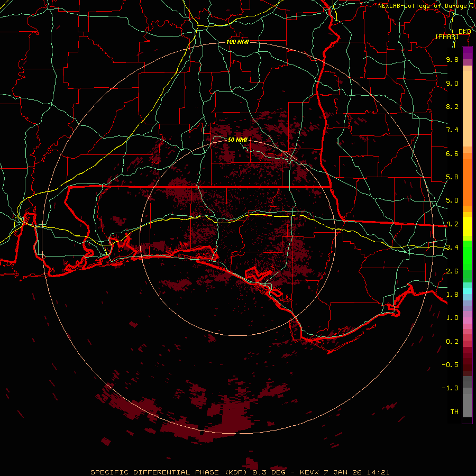The width and height of the screenshot is (476, 476).
Task: Click the DKD product code label
Action: (464, 32)
